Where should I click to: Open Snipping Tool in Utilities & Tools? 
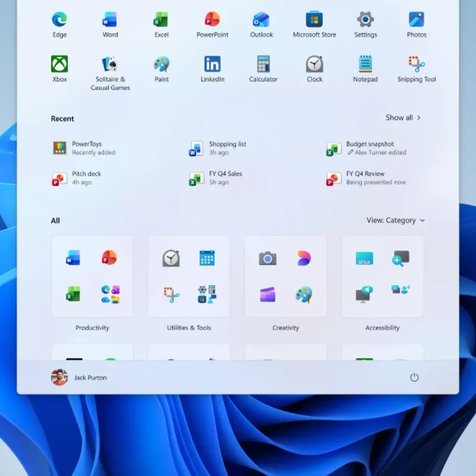(x=171, y=295)
